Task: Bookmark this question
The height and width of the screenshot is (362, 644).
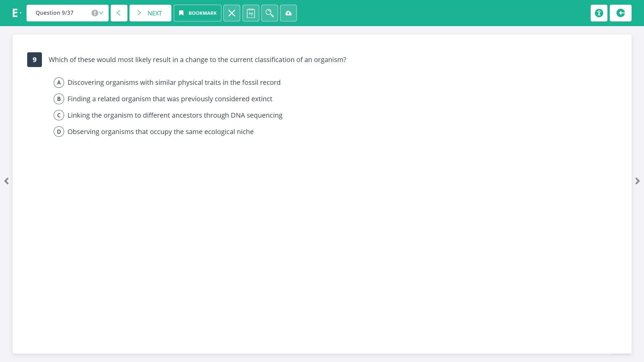Action: click(x=197, y=13)
